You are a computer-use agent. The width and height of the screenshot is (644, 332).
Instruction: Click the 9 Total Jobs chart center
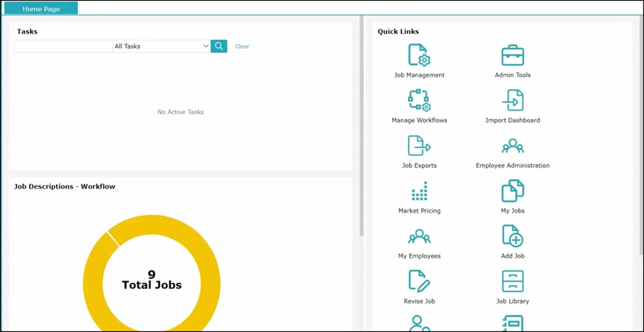point(152,280)
